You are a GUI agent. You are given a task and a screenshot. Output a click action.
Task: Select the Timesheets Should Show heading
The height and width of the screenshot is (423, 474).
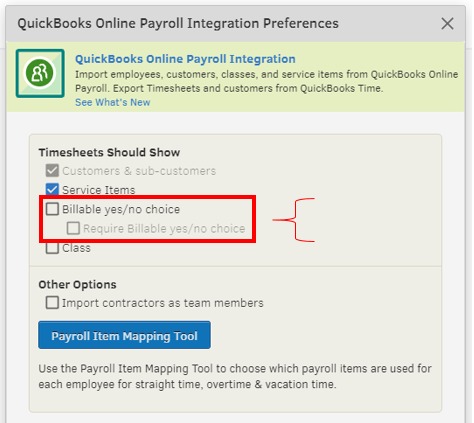click(109, 152)
